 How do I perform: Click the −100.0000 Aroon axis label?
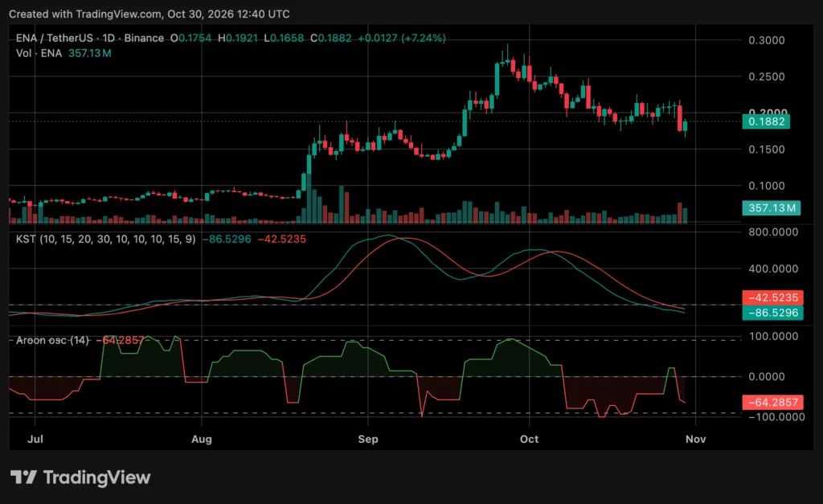tap(776, 417)
